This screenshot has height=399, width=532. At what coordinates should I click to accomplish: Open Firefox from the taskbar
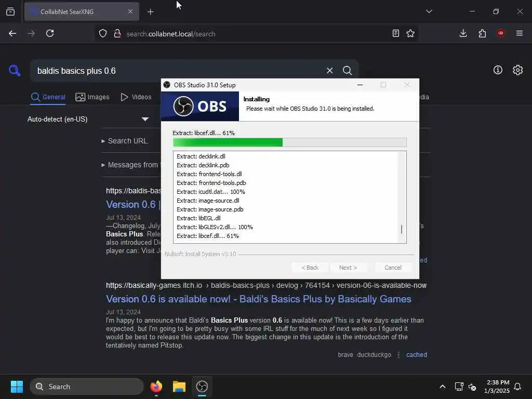tap(156, 387)
